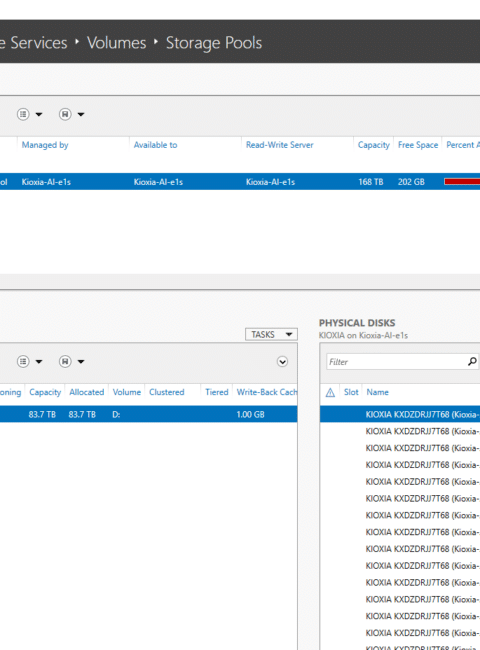Click the 202 GB free space value

click(411, 182)
